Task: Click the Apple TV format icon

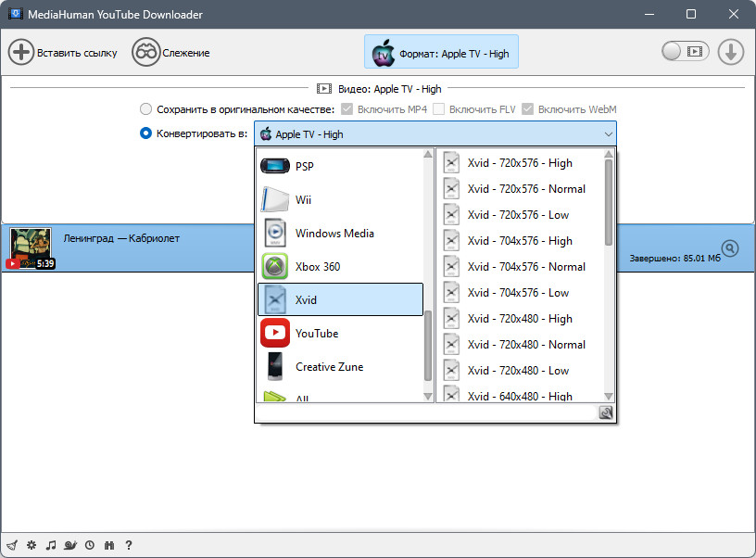Action: pos(384,53)
